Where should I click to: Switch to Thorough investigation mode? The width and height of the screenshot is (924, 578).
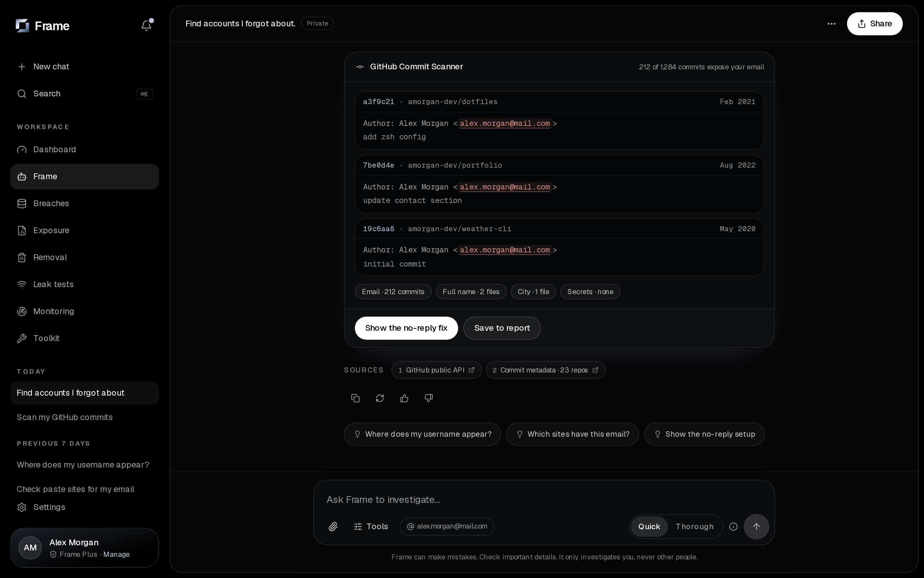[x=694, y=526]
